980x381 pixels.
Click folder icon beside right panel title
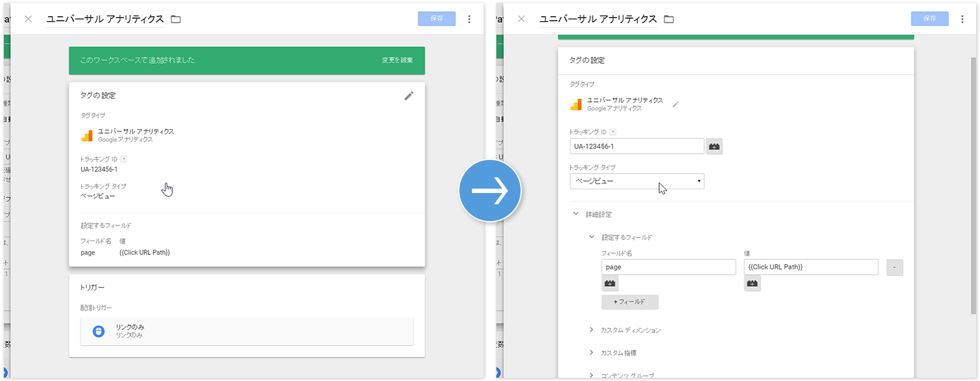pos(669,19)
